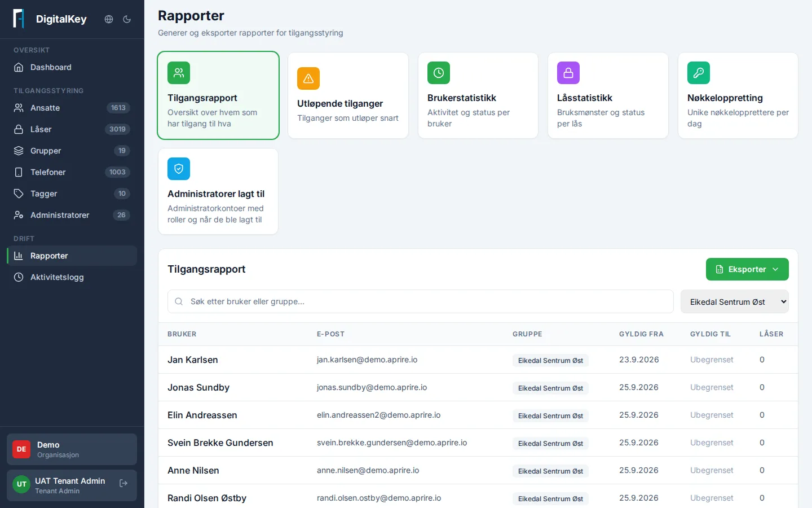Viewport: 812px width, 508px height.
Task: Click the Dashboard home icon
Action: [x=19, y=67]
